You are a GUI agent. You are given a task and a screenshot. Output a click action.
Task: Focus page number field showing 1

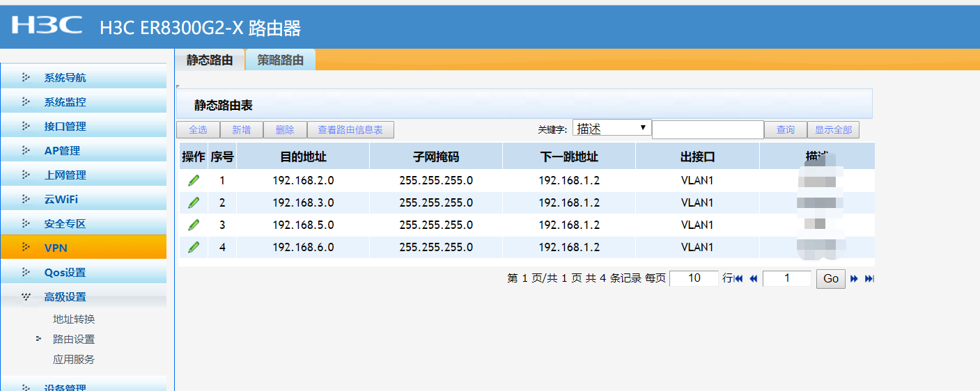pos(787,278)
